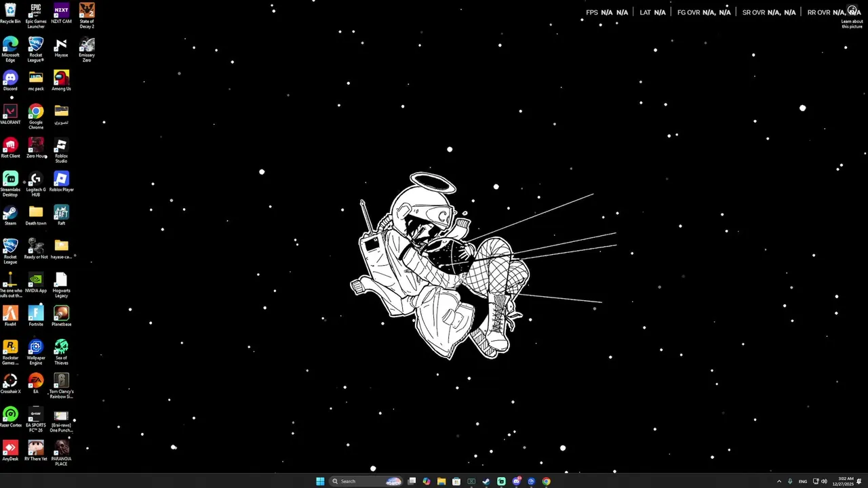Image resolution: width=868 pixels, height=488 pixels.
Task: Open NZXT CAM desktop shortcut
Action: 61,14
